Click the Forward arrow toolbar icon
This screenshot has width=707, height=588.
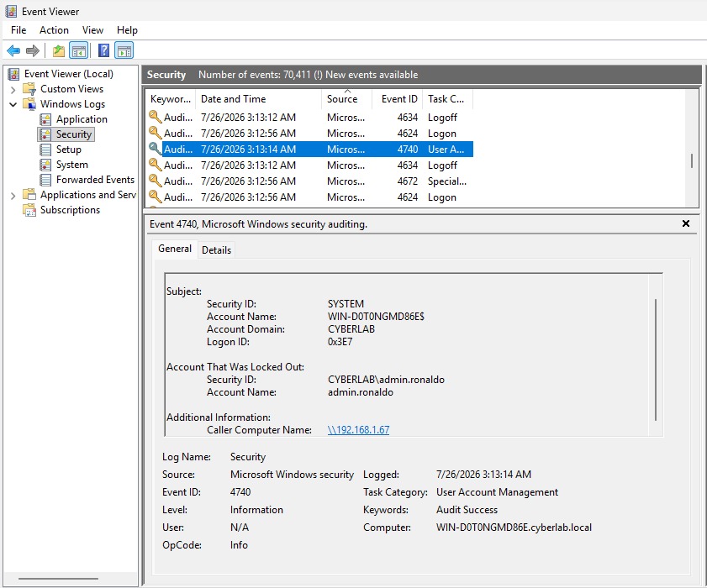click(33, 51)
